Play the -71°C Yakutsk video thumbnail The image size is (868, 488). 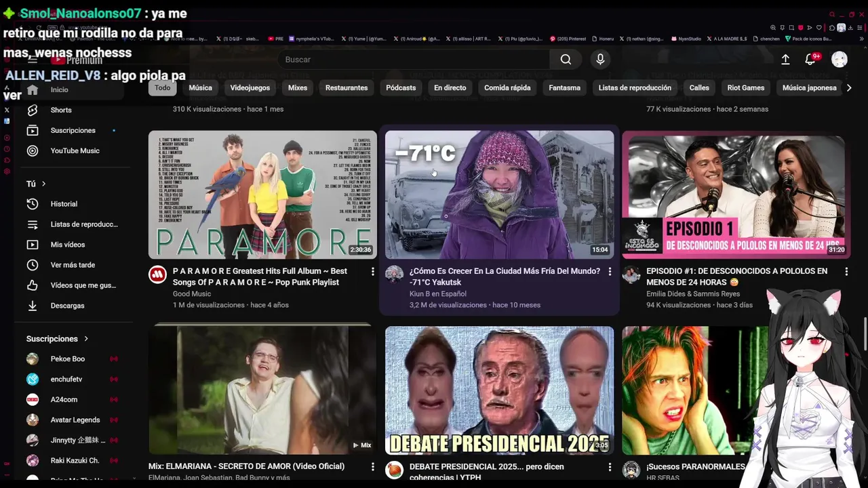[x=499, y=195]
